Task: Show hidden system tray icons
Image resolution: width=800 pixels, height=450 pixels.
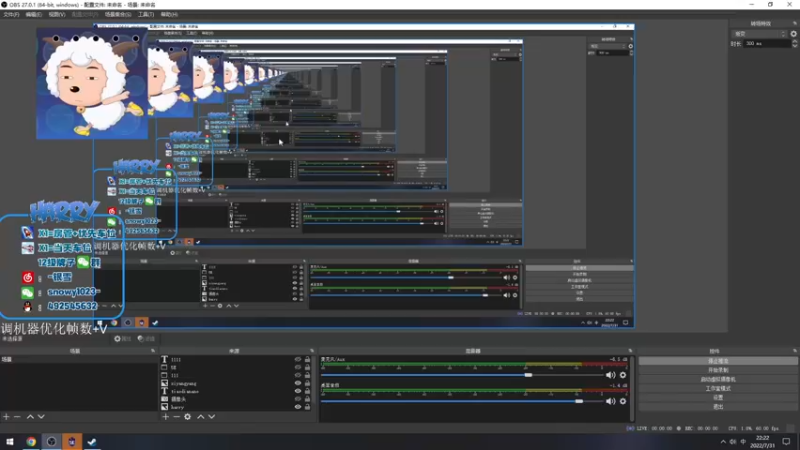Action: point(723,442)
